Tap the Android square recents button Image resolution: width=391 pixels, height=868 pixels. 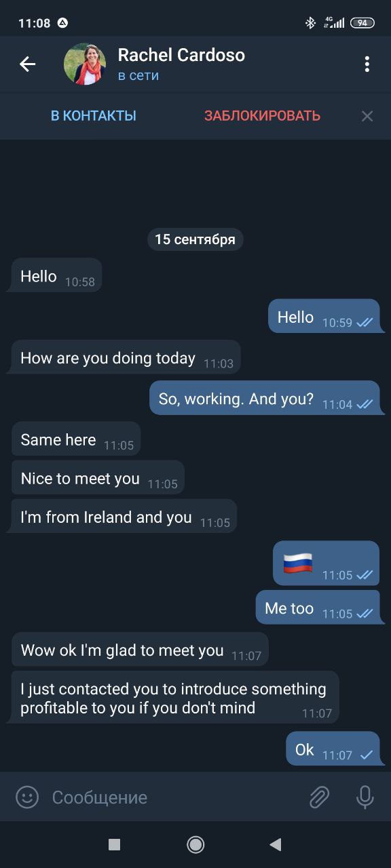(x=114, y=844)
